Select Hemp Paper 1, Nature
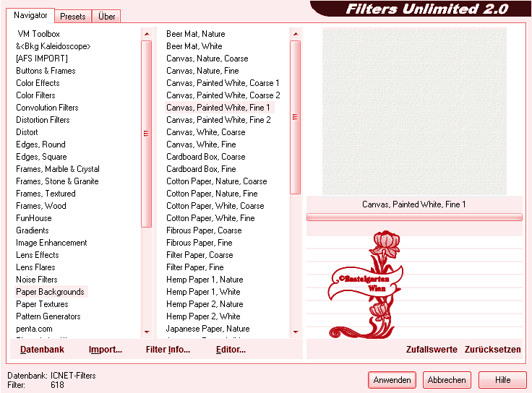Screen dimensions: 532x393 pyautogui.click(x=205, y=280)
